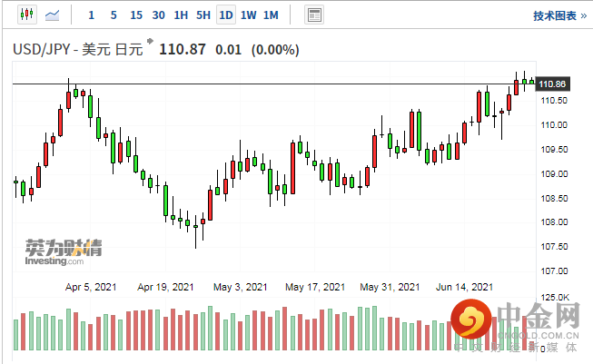Click the Apr 5, 2021 date label
Viewport: 593px width, 364px height.
[x=91, y=287]
